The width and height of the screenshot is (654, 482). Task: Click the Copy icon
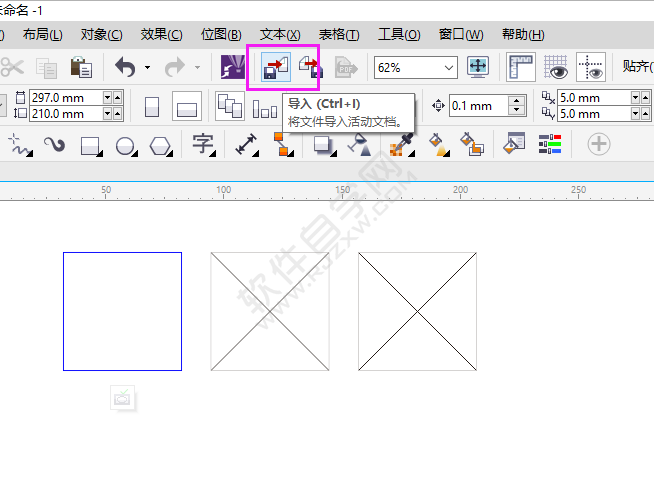coord(46,67)
